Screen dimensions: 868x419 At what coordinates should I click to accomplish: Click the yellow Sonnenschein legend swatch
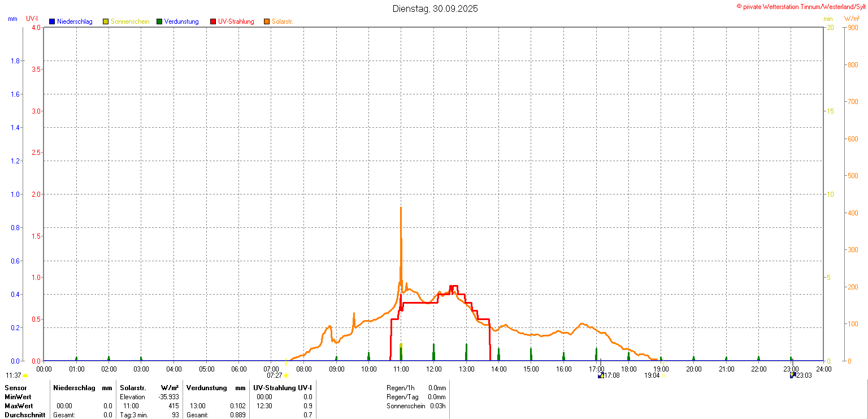coord(106,21)
